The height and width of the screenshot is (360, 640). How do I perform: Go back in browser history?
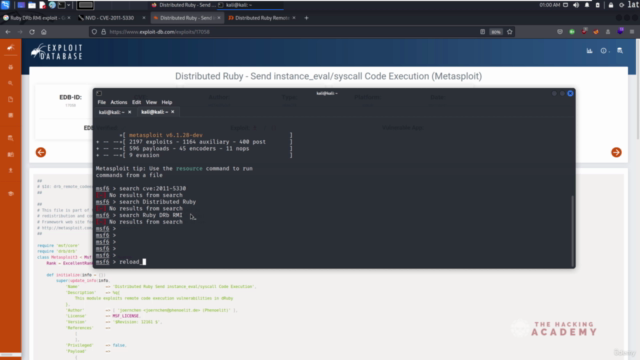(8, 32)
